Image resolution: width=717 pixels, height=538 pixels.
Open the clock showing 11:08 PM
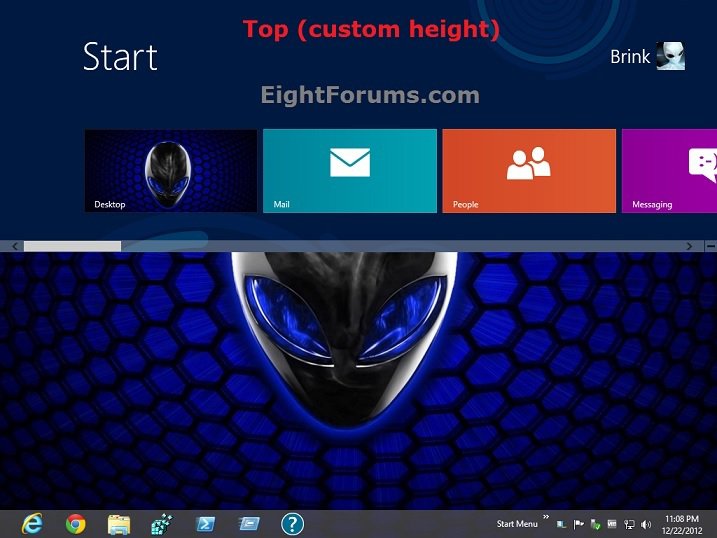682,524
